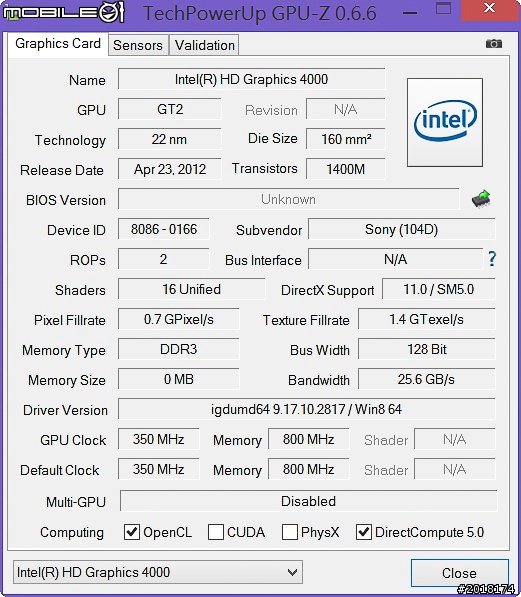The height and width of the screenshot is (597, 521).
Task: Switch to the Sensors tab
Action: (x=138, y=45)
